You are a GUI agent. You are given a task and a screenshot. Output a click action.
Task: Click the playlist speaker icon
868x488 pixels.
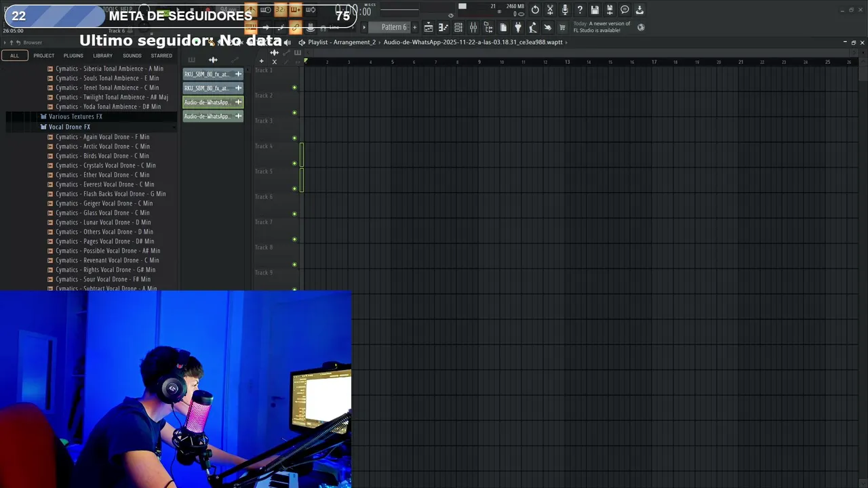(x=302, y=43)
